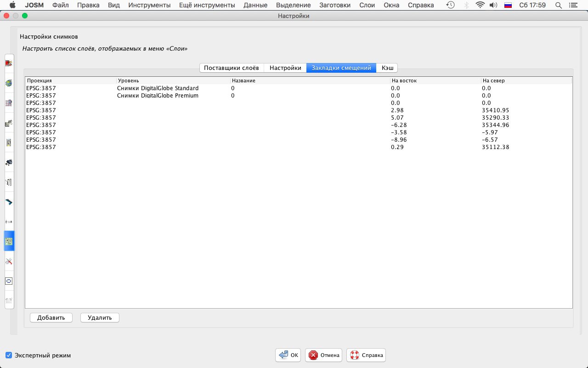This screenshot has height=368, width=588.
Task: Click the Проекция column header
Action: tap(71, 80)
